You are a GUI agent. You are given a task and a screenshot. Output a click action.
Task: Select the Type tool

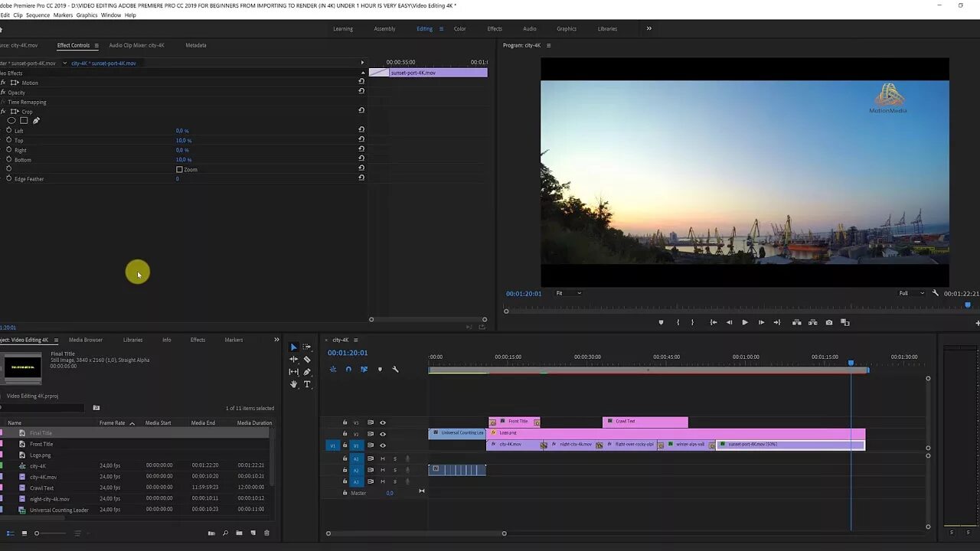coord(307,384)
